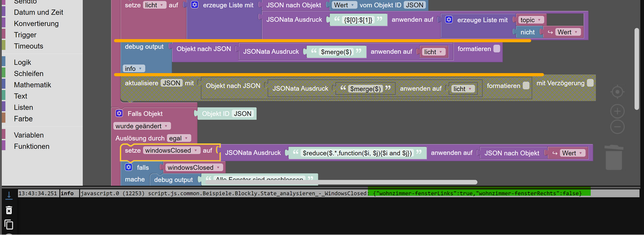Toggle 'formatieren' checkbox in debug output block

pos(497,48)
